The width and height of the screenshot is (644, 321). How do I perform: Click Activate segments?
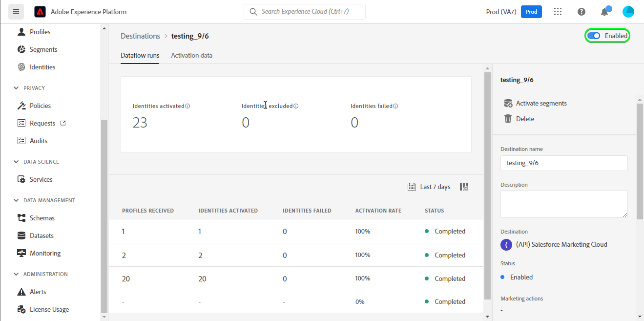coord(541,103)
